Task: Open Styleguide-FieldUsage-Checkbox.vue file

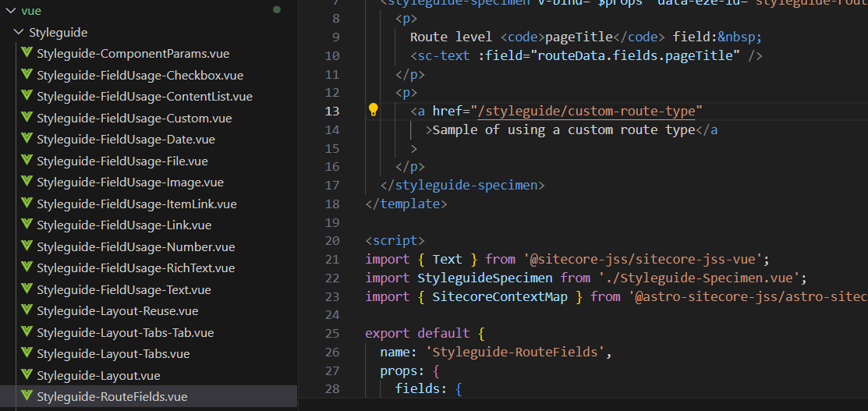Action: pyautogui.click(x=140, y=76)
